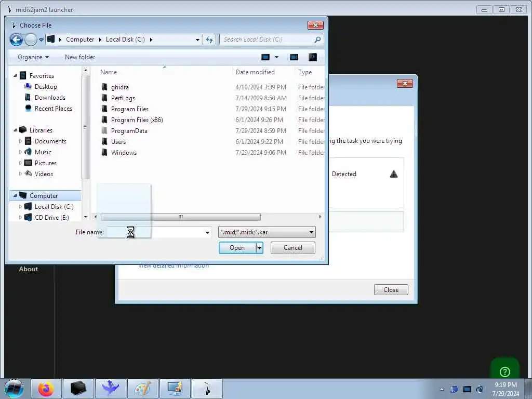Select Computer in navigation tree

(x=44, y=196)
